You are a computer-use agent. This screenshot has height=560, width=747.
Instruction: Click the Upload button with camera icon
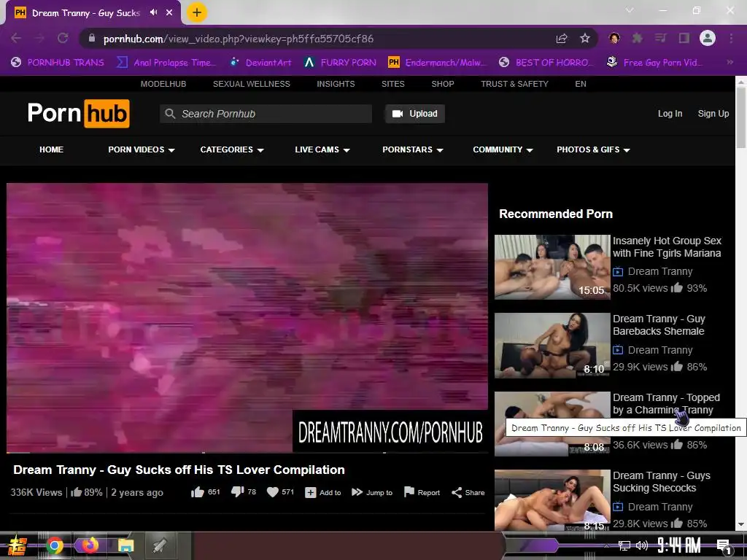click(x=415, y=114)
